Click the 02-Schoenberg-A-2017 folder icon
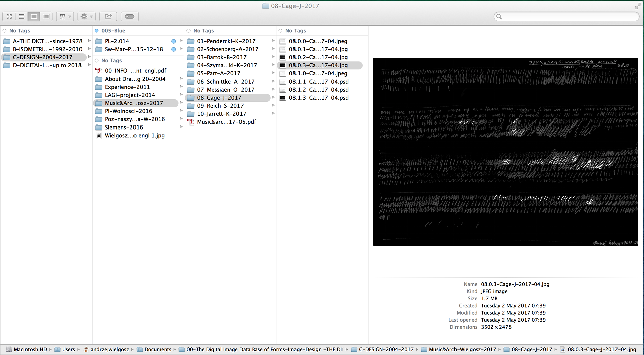 [191, 49]
